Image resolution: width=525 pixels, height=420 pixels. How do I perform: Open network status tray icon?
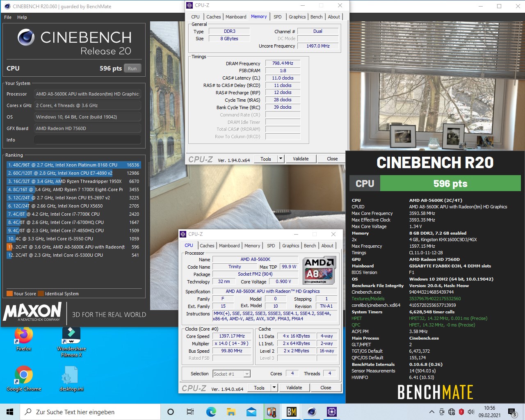pos(451,412)
